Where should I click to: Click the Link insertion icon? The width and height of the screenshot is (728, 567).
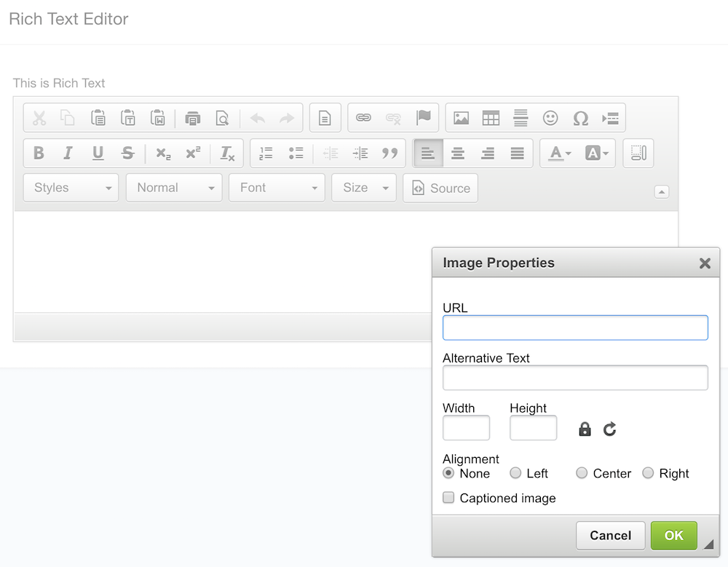pyautogui.click(x=363, y=118)
